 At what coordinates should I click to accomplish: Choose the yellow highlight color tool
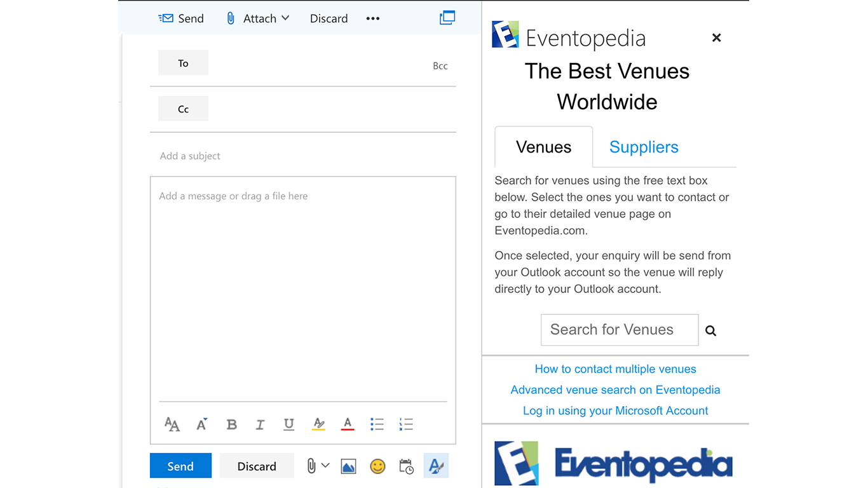tap(318, 424)
